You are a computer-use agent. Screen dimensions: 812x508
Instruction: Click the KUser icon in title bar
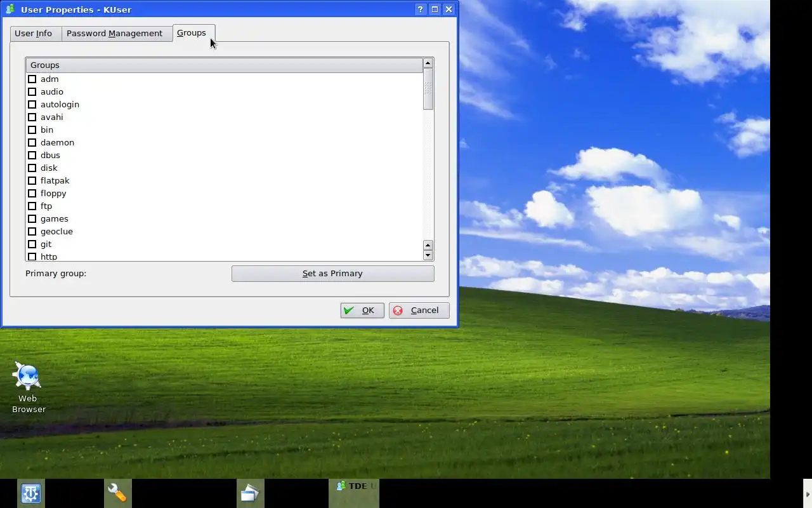tap(10, 9)
